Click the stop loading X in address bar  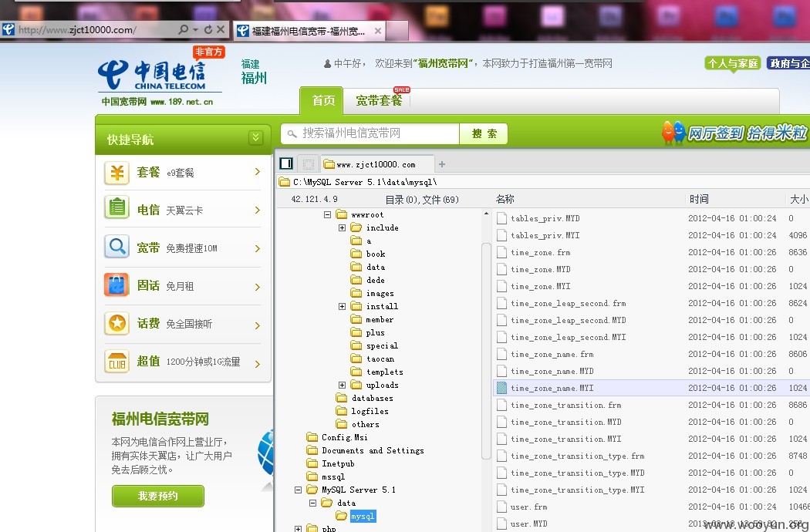tap(221, 29)
